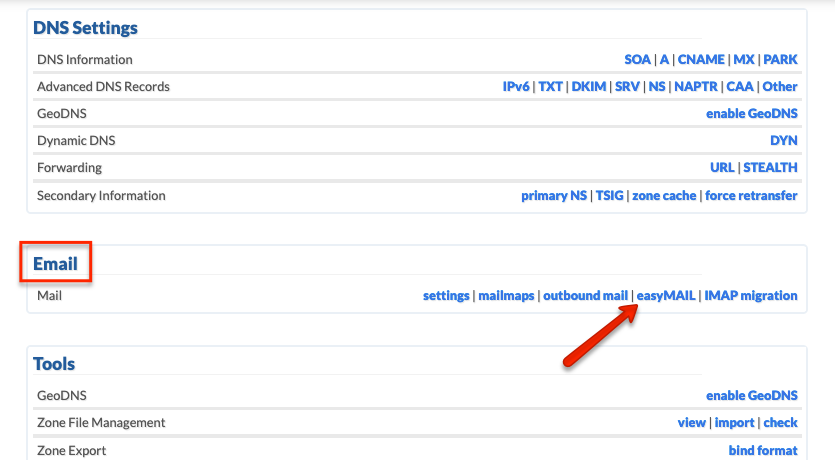Open the DYN dynamic DNS link
Image resolution: width=835 pixels, height=460 pixels.
(x=783, y=141)
